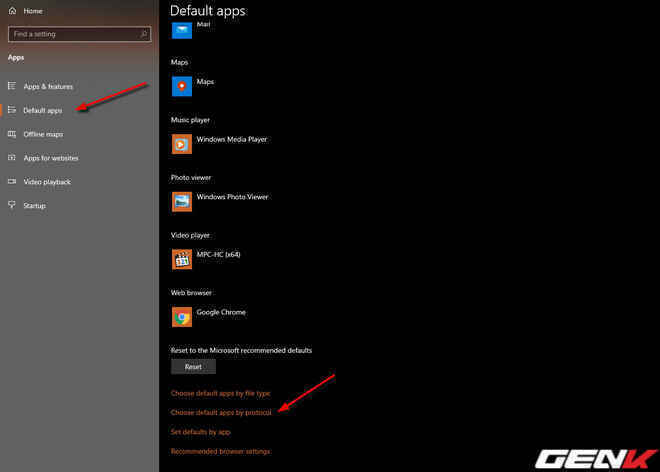Click the MPC-HC video player icon
660x472 pixels.
click(x=182, y=259)
